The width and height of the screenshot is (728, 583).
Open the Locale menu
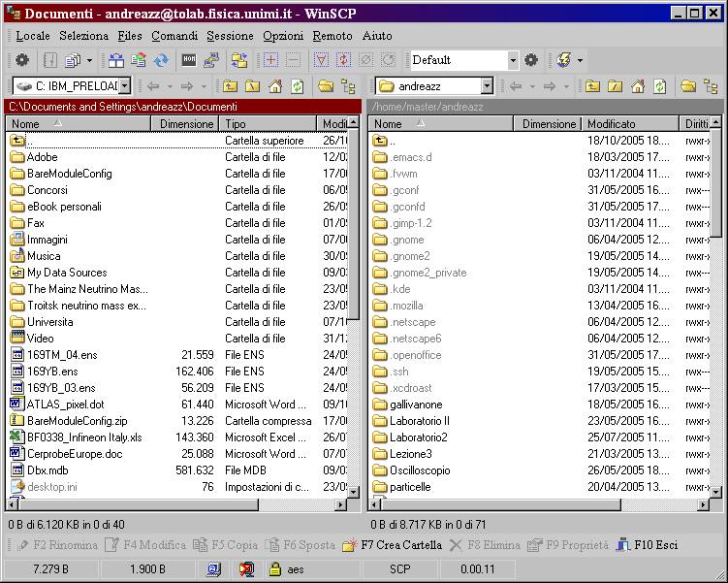pos(33,36)
